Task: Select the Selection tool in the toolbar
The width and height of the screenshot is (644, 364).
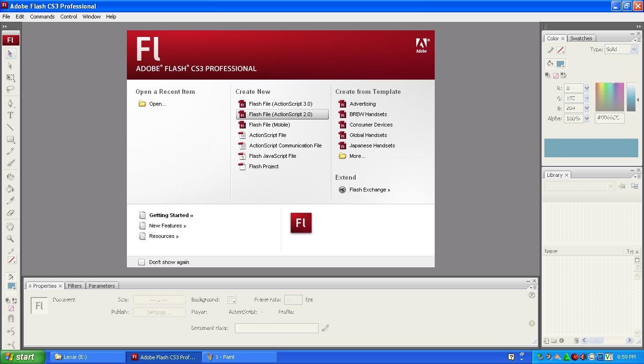Action: pos(10,53)
